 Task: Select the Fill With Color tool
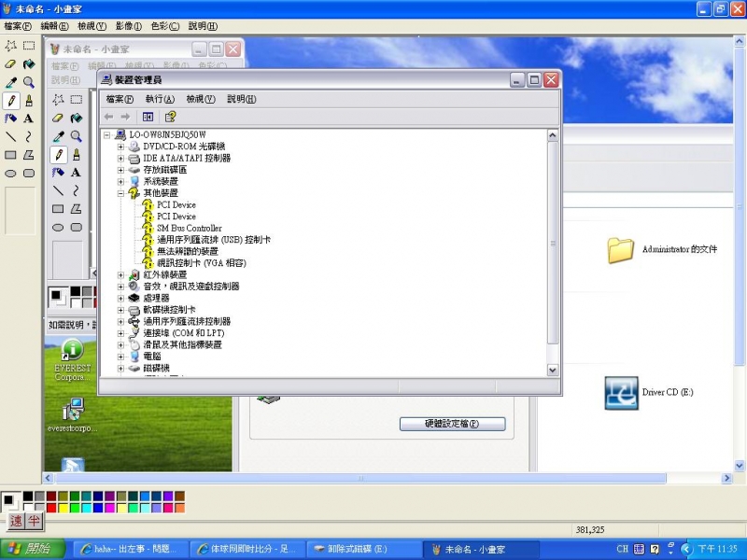pyautogui.click(x=31, y=64)
